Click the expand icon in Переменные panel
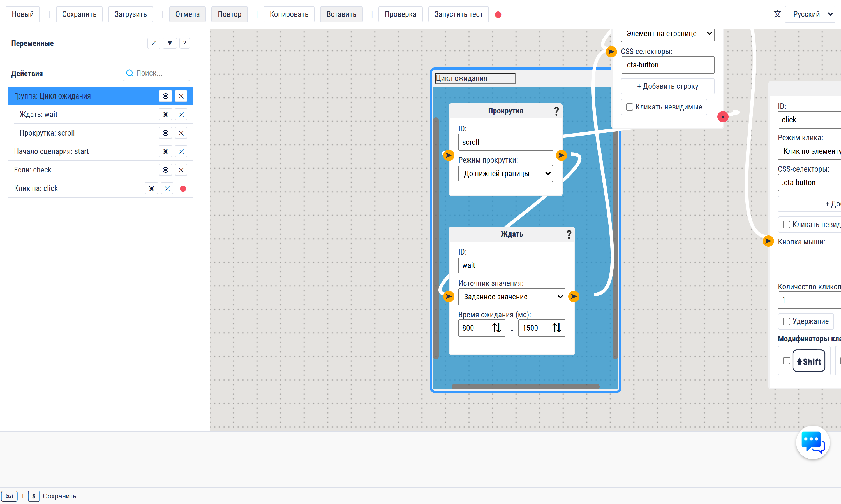Screen dimensions: 841x504 pos(154,43)
